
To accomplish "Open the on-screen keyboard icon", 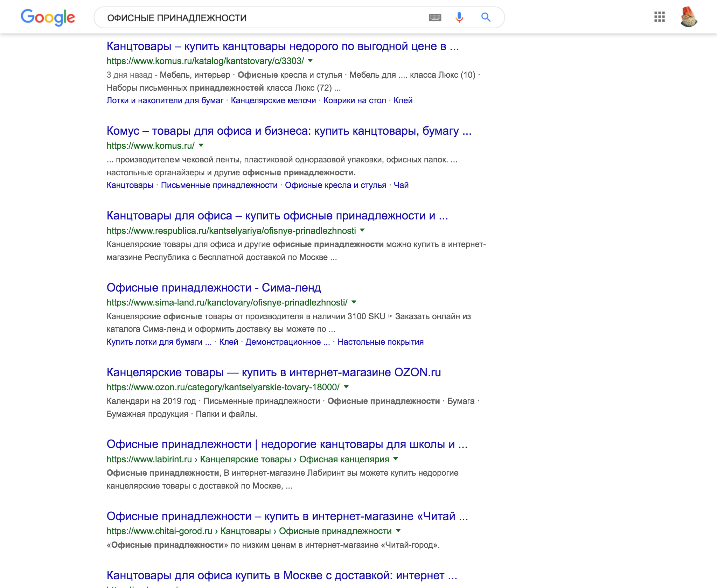I will click(x=435, y=17).
